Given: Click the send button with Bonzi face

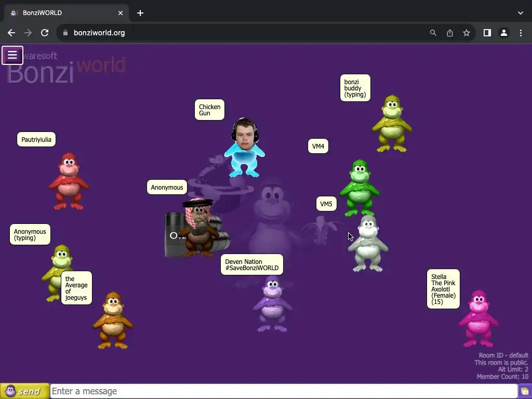Looking at the screenshot, I should tap(25, 391).
